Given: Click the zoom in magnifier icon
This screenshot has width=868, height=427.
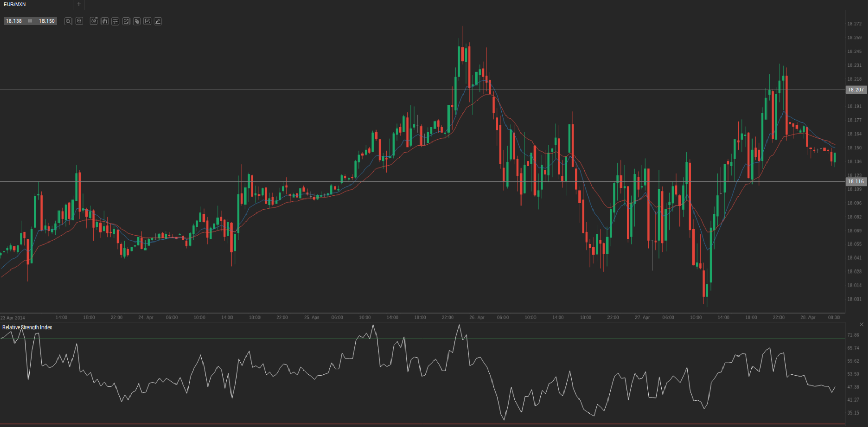Looking at the screenshot, I should pos(79,21).
